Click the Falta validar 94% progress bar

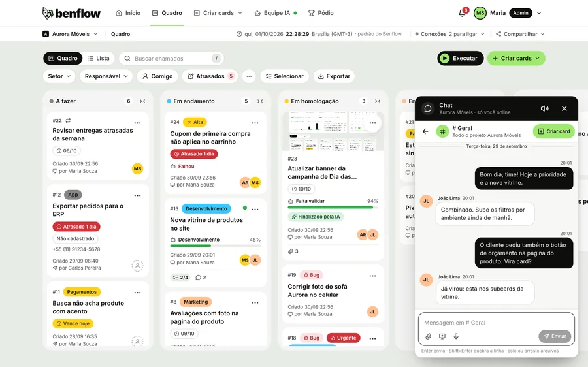(333, 207)
